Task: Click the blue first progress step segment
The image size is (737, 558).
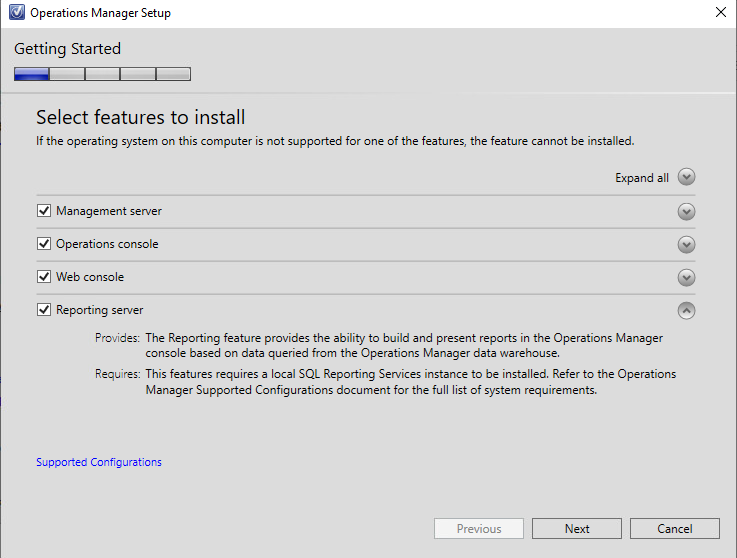Action: [x=31, y=74]
